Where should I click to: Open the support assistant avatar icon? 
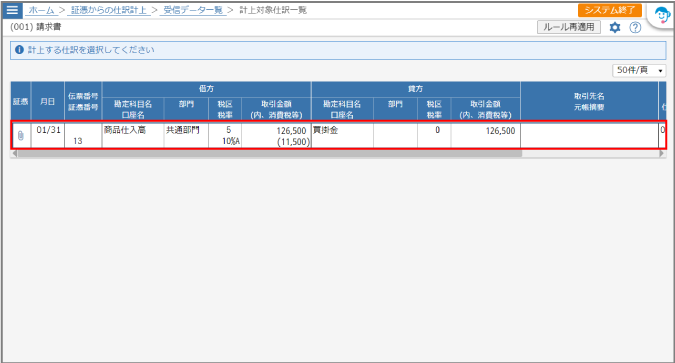pyautogui.click(x=662, y=16)
